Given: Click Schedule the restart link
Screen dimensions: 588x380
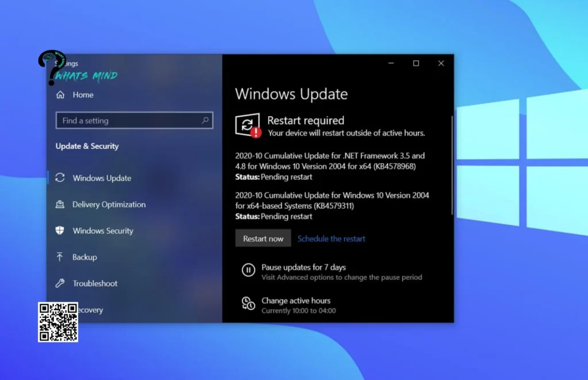Looking at the screenshot, I should tap(331, 239).
